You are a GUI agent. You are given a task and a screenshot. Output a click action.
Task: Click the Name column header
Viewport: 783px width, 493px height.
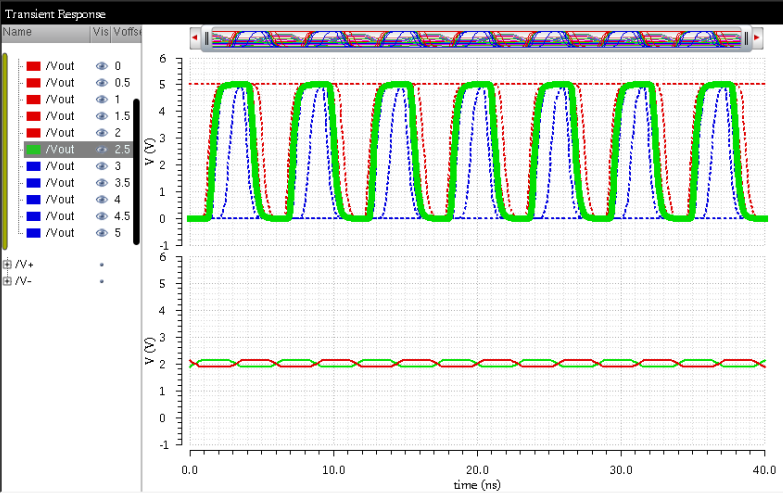click(x=45, y=32)
